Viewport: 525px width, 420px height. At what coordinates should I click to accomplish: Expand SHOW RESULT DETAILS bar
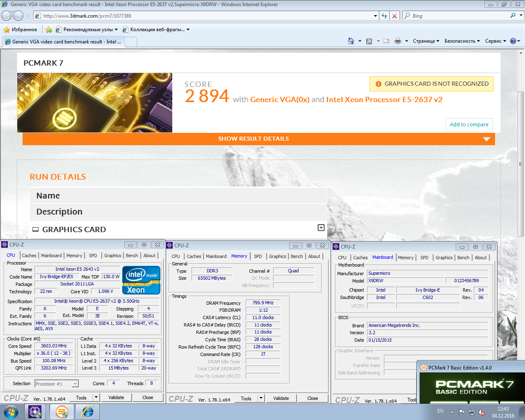259,139
